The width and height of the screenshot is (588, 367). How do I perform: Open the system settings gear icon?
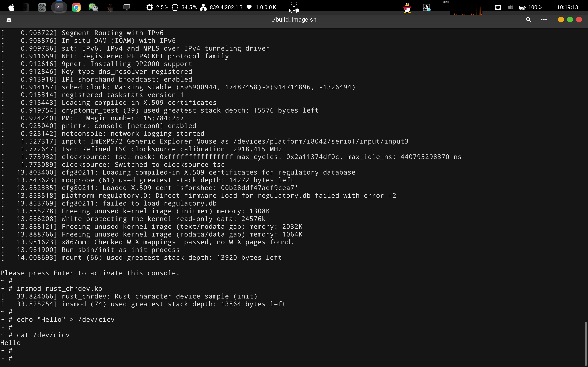pos(42,7)
